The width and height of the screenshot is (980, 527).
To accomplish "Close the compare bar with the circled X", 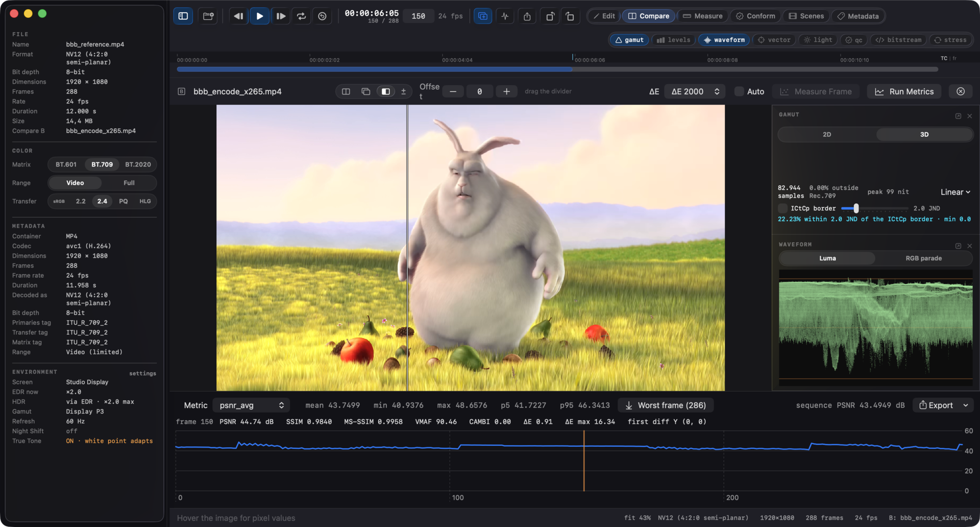I will (x=961, y=91).
